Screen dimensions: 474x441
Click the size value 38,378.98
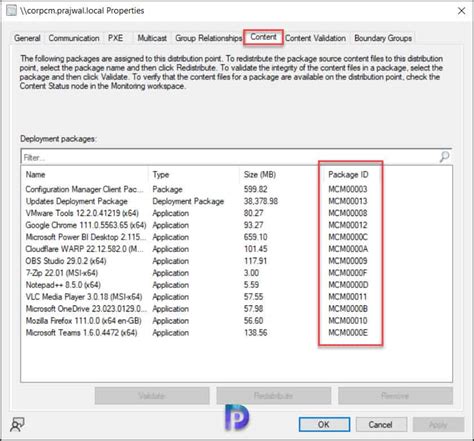(x=260, y=201)
